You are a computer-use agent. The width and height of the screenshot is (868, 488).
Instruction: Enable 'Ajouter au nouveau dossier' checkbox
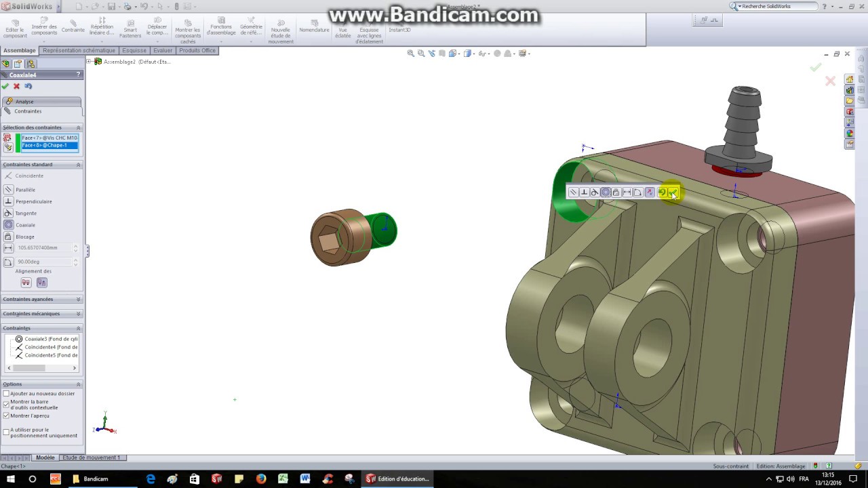click(6, 394)
